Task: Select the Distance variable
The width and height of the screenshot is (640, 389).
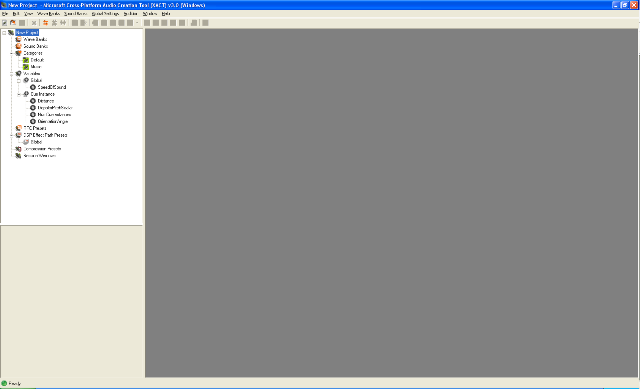Action: point(46,101)
